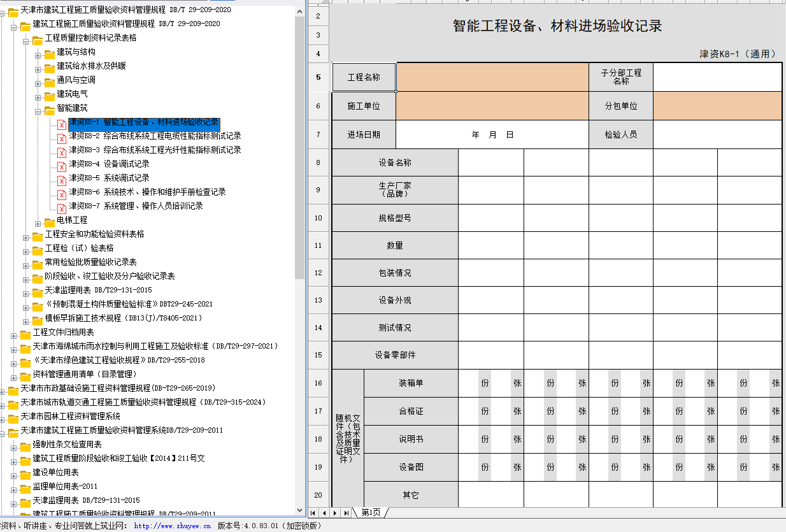786x532 pixels.
Task: Select row header 12 in the sheet
Action: (318, 273)
